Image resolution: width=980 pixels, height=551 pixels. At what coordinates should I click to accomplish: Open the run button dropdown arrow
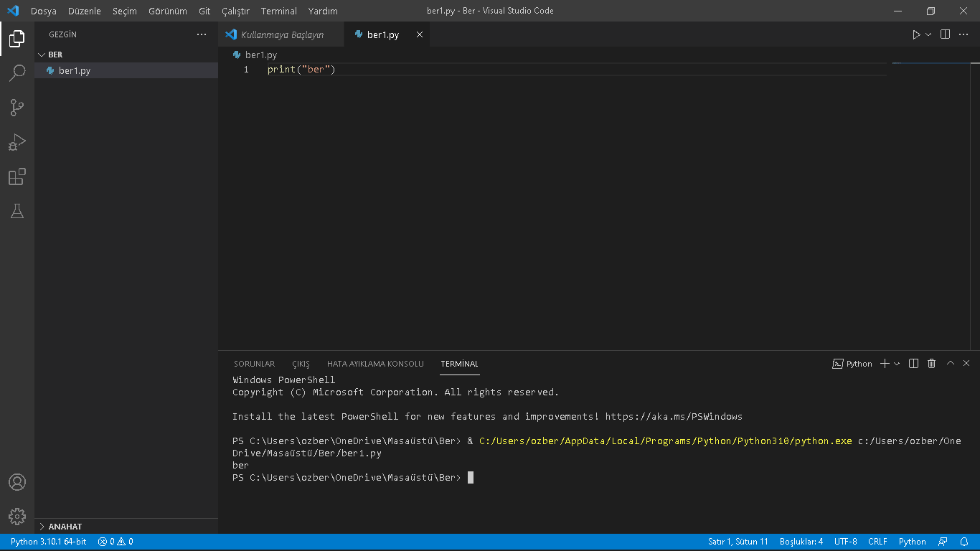(928, 34)
